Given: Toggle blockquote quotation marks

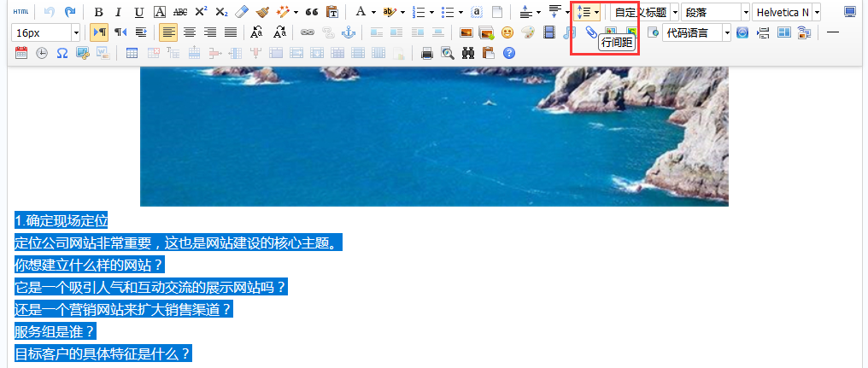Looking at the screenshot, I should pos(312,12).
